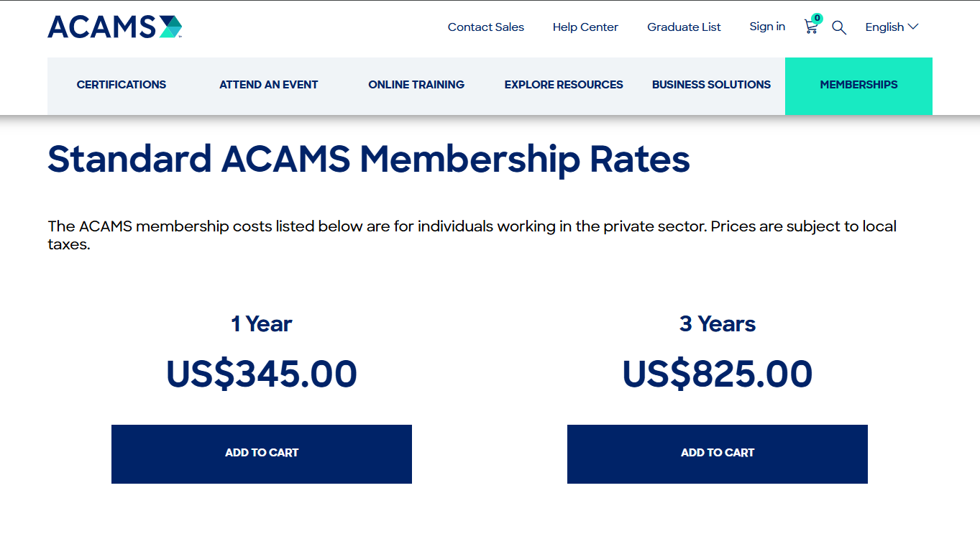Click Sign in
980x534 pixels.
[x=767, y=27]
